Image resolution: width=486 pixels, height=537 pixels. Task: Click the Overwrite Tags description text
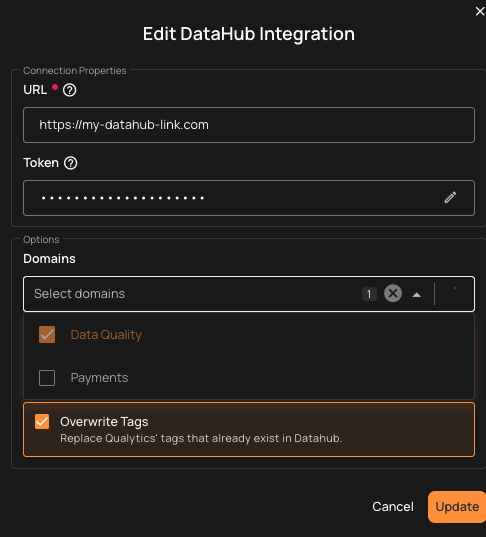(201, 438)
